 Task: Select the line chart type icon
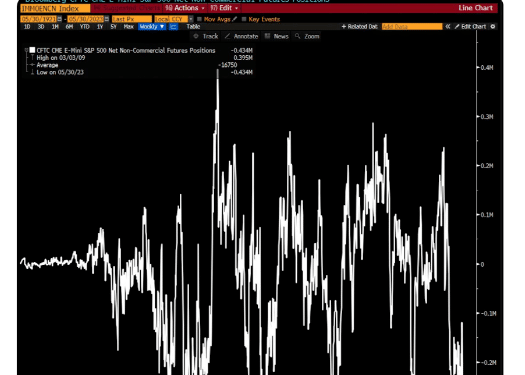point(173,26)
